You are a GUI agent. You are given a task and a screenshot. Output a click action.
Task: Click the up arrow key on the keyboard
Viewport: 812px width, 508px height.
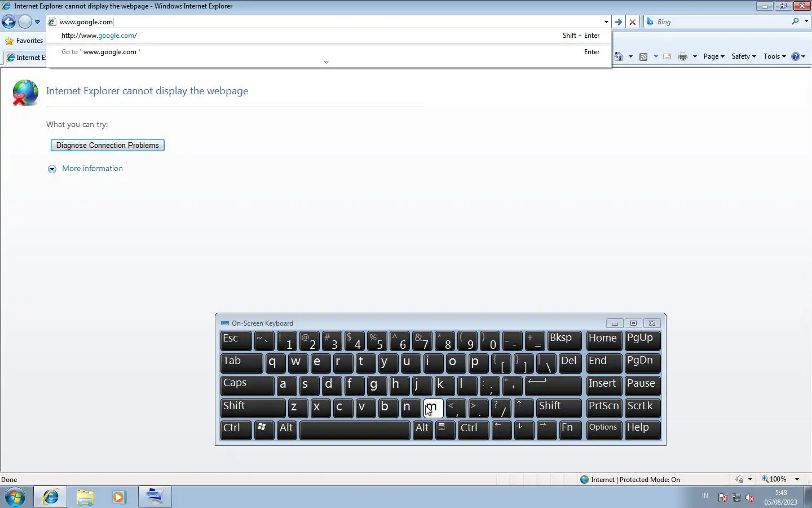[524, 408]
